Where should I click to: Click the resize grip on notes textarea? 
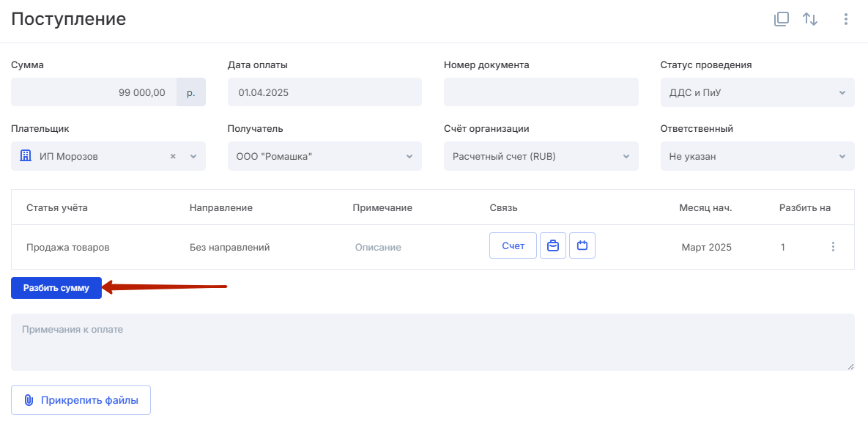(850, 366)
